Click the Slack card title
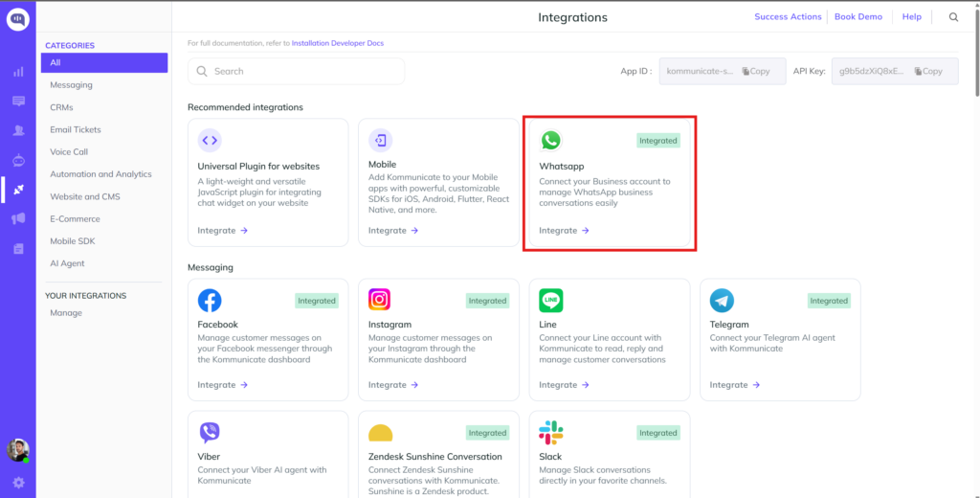The image size is (980, 498). (x=550, y=457)
